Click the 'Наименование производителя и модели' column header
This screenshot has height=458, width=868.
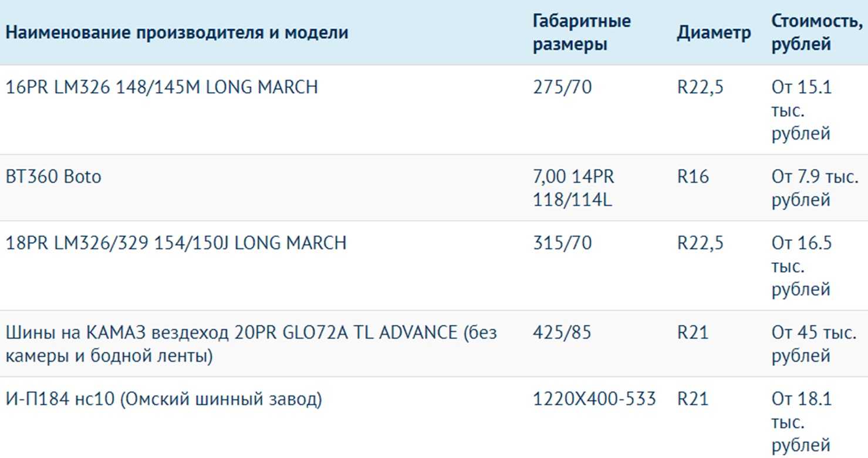177,32
